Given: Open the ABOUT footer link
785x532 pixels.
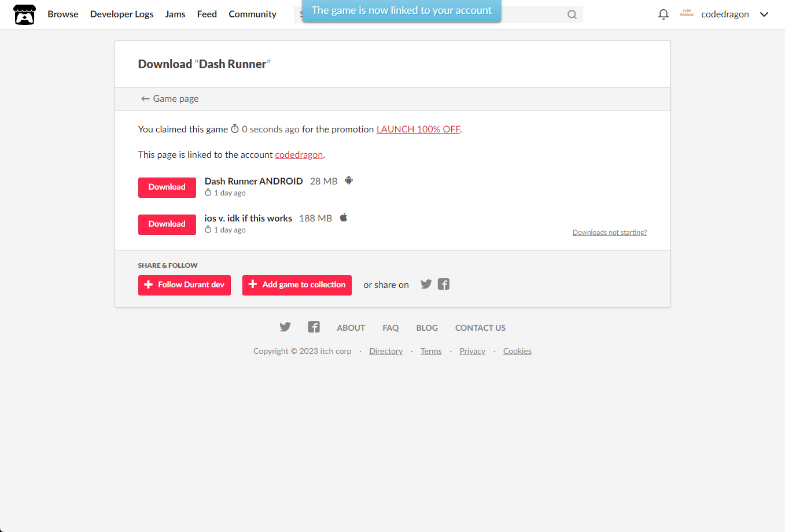Looking at the screenshot, I should pyautogui.click(x=351, y=328).
